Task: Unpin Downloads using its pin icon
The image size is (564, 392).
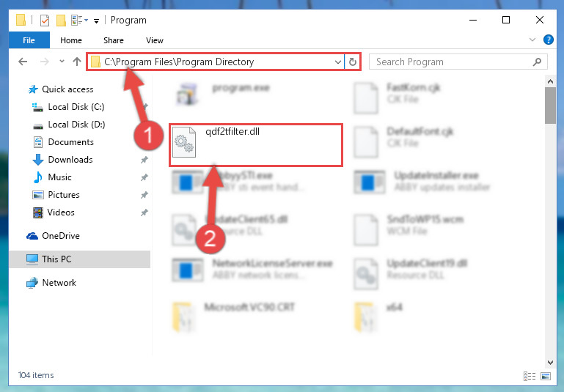Action: (144, 160)
